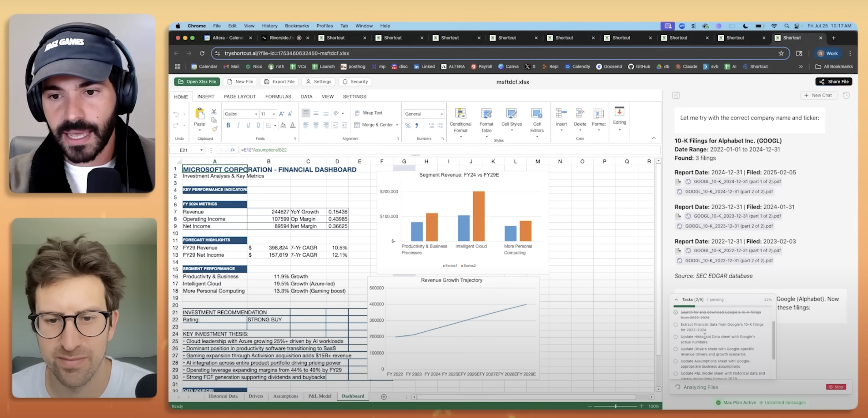Open the cell name box E21 dropdown
The height and width of the screenshot is (418, 868).
click(x=201, y=150)
